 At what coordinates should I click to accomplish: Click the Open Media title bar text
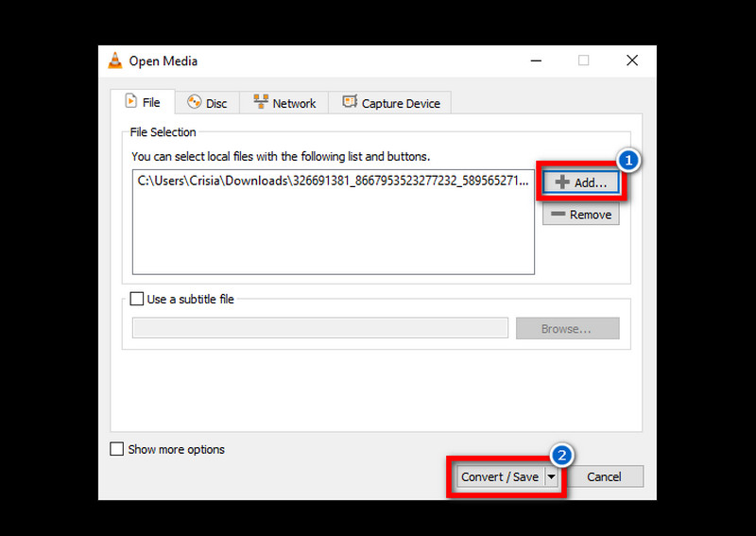tap(164, 61)
